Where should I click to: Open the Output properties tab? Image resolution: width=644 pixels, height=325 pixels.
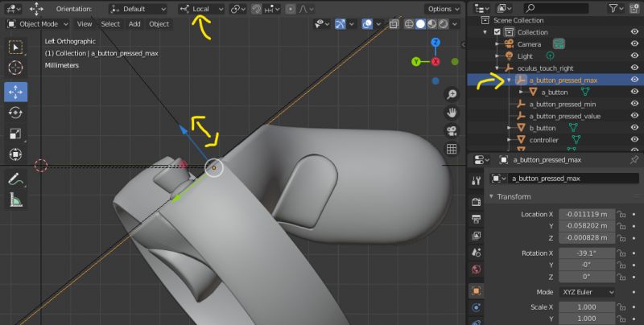point(477,219)
